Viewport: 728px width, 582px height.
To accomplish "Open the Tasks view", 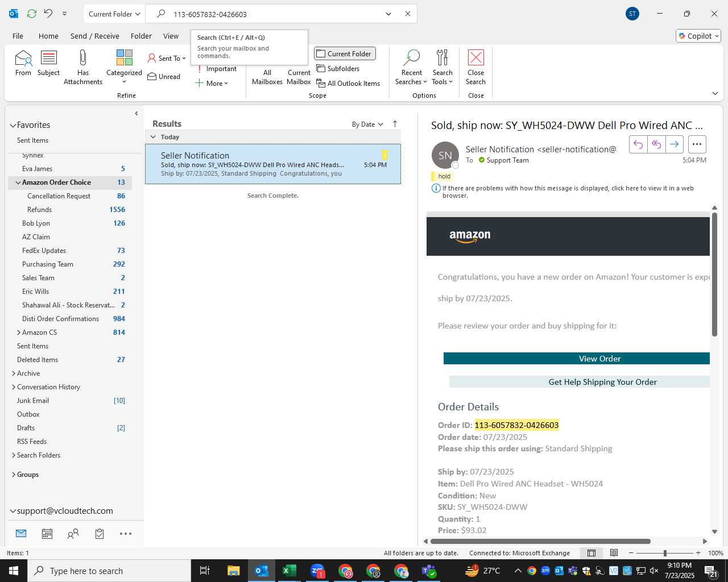I will [100, 534].
